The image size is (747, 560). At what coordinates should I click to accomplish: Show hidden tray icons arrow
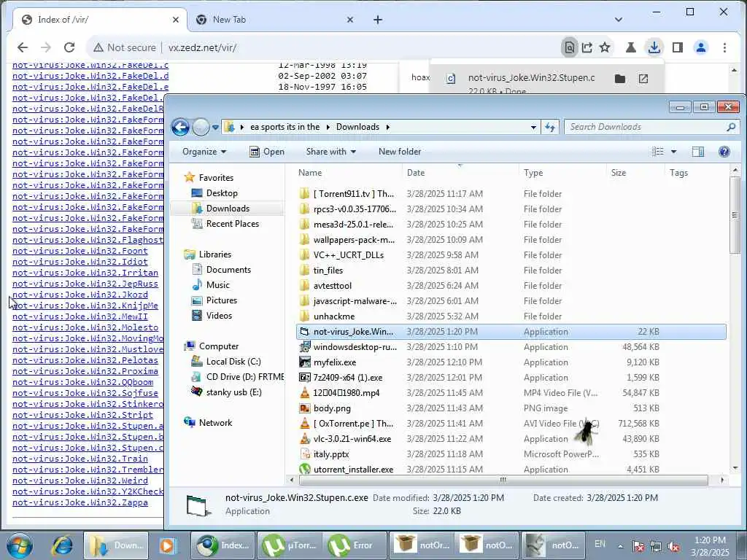(620, 546)
